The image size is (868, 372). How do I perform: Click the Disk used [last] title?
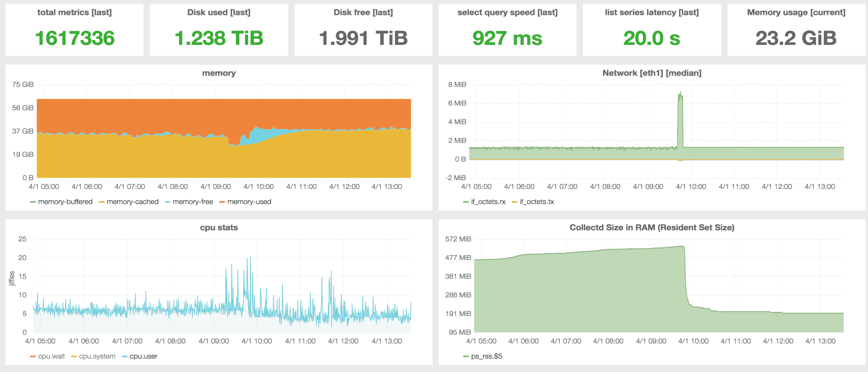pos(219,12)
